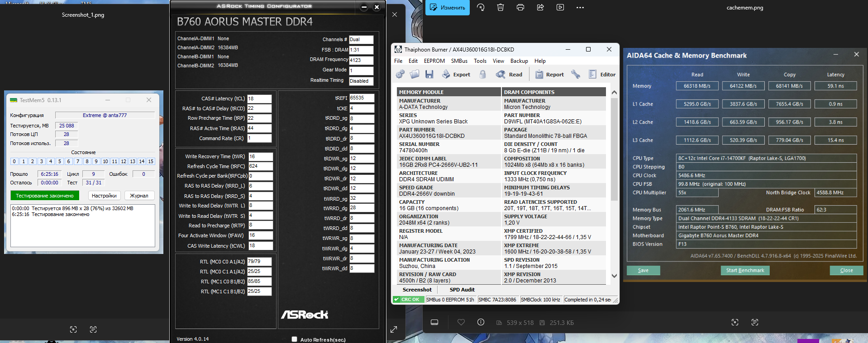Screen dimensions: 868x343
Task: Save the dump with Thaiphoon Burner's floppy icon
Action: [429, 74]
